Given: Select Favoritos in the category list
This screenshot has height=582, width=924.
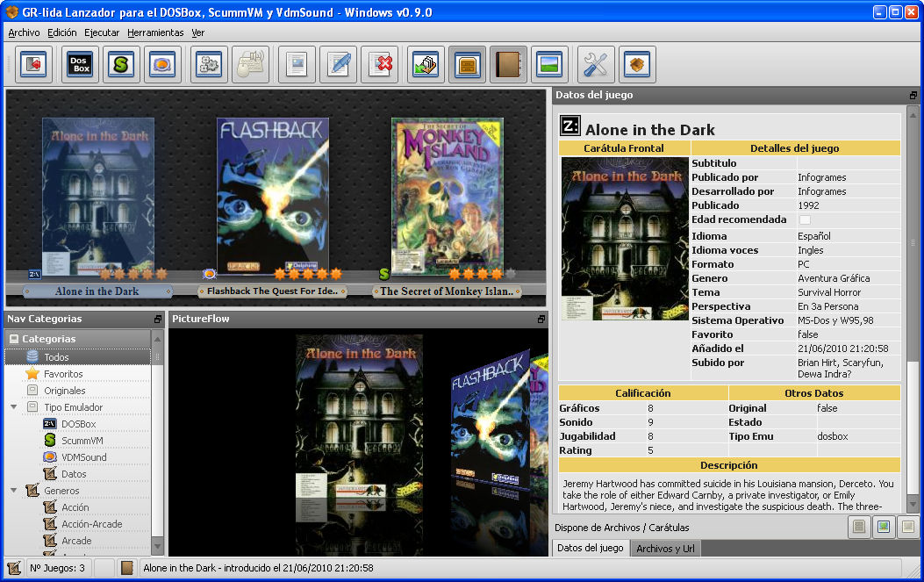Looking at the screenshot, I should click(x=63, y=374).
